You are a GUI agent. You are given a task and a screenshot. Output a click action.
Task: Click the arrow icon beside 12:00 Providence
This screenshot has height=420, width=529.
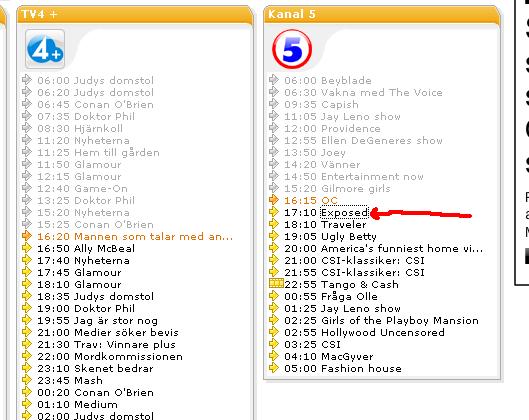point(274,128)
